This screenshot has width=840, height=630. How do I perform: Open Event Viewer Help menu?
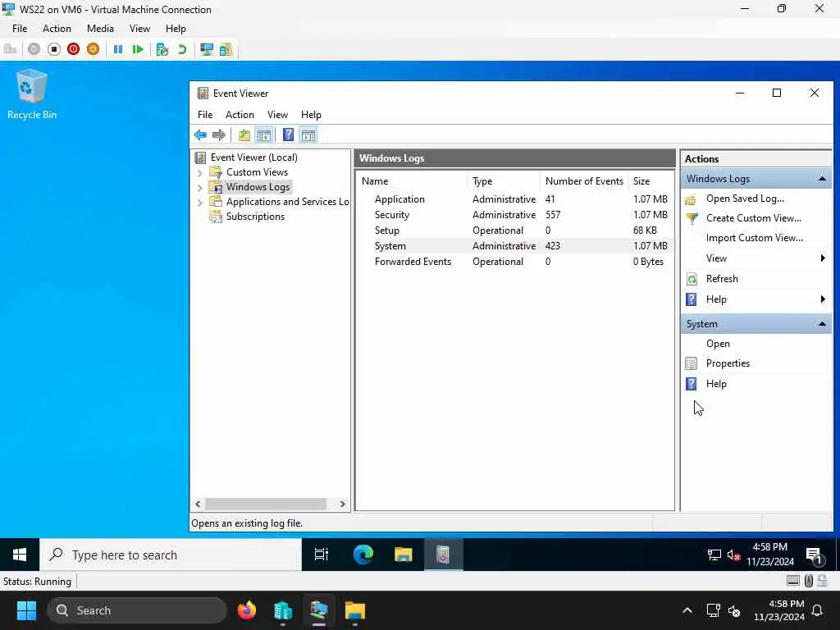[x=311, y=115]
